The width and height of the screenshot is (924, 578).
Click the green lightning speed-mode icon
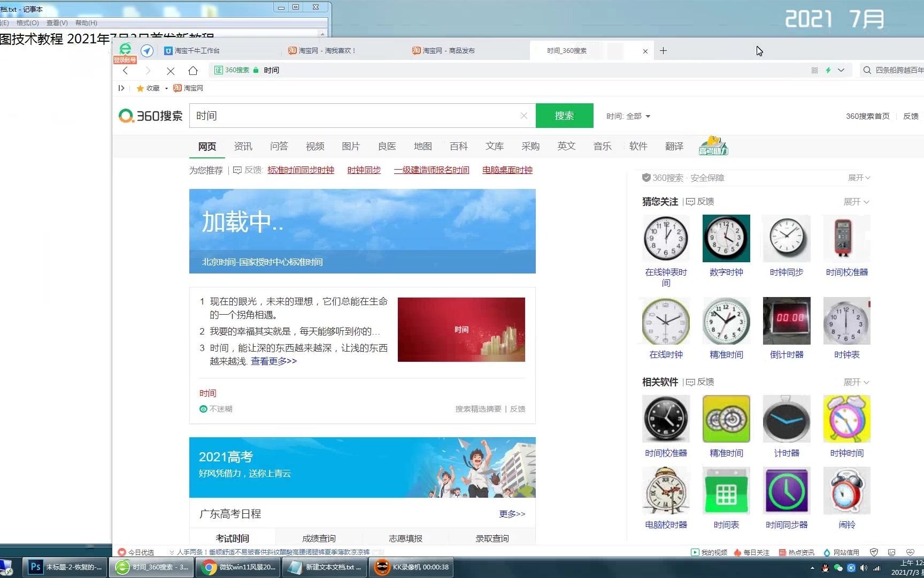tap(828, 70)
